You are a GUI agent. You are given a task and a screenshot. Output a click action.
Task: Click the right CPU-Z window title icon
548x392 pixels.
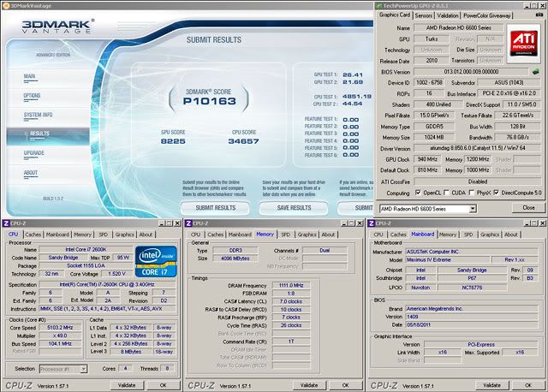click(371, 223)
